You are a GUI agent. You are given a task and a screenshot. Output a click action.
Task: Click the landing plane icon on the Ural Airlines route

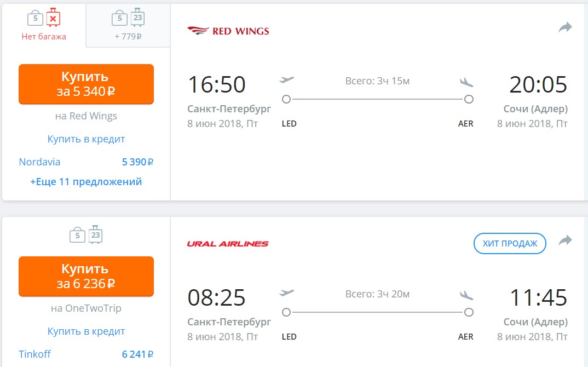click(466, 295)
